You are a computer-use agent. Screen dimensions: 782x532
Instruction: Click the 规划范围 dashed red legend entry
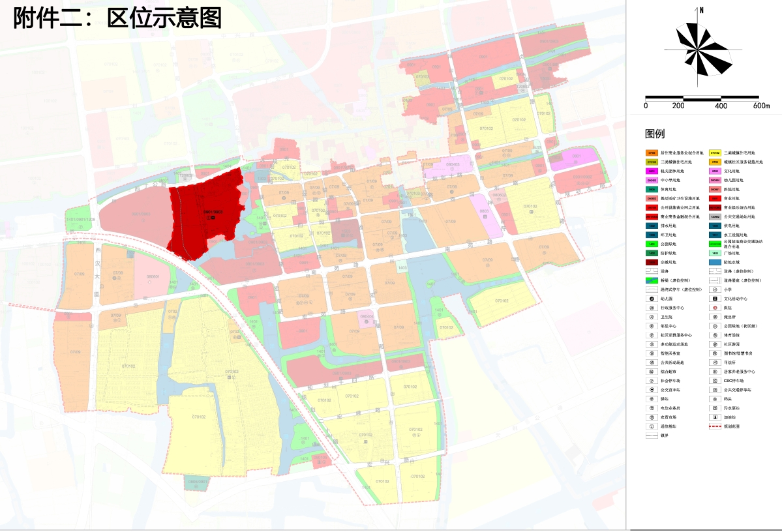[715, 426]
